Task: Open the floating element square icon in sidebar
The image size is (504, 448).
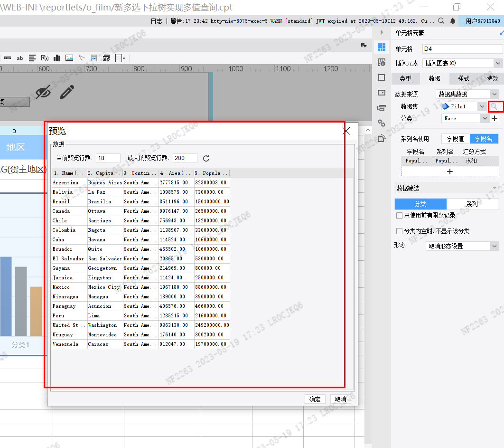Action: pos(382,77)
